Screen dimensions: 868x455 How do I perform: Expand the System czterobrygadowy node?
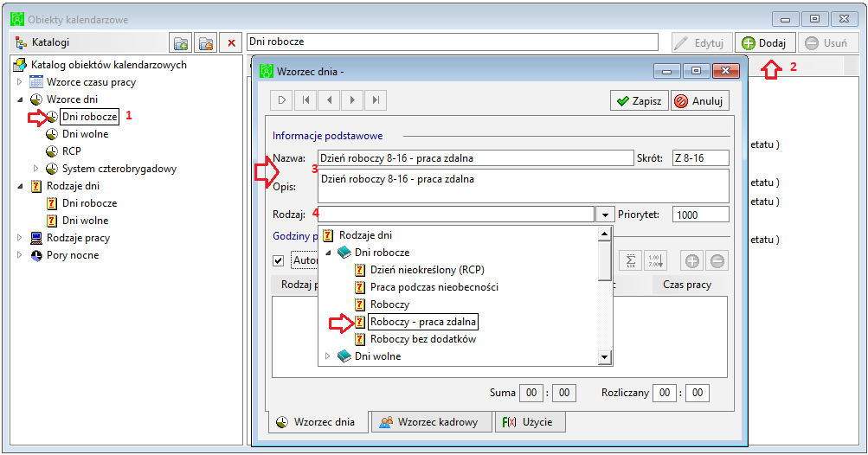[x=36, y=169]
